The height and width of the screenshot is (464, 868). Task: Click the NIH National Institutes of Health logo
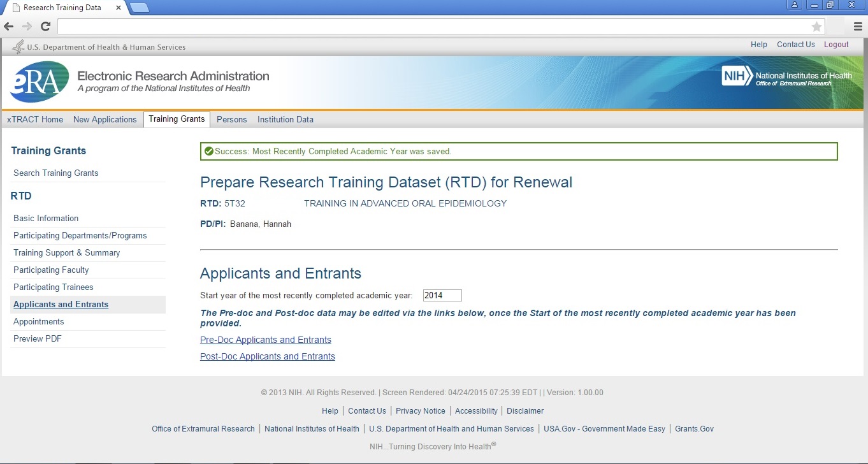pyautogui.click(x=787, y=76)
